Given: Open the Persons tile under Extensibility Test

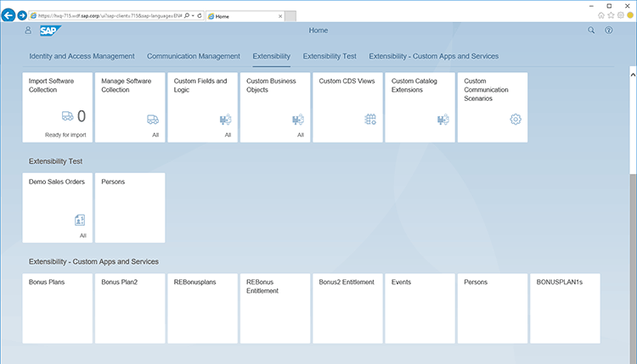Looking at the screenshot, I should (x=130, y=208).
